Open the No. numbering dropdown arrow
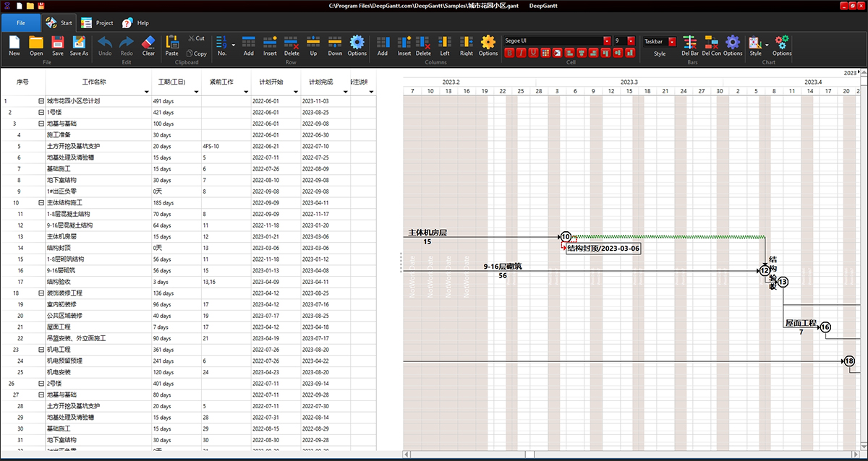Screen dimensions: 868x461 tap(233, 45)
